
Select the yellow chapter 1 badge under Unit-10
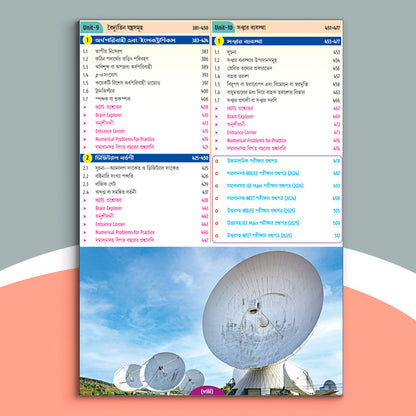(x=219, y=41)
